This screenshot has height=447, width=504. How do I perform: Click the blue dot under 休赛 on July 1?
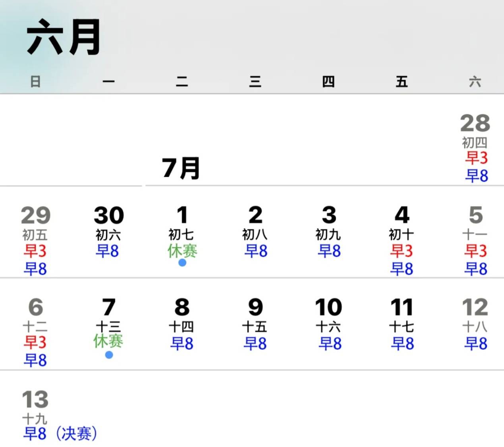tap(182, 263)
